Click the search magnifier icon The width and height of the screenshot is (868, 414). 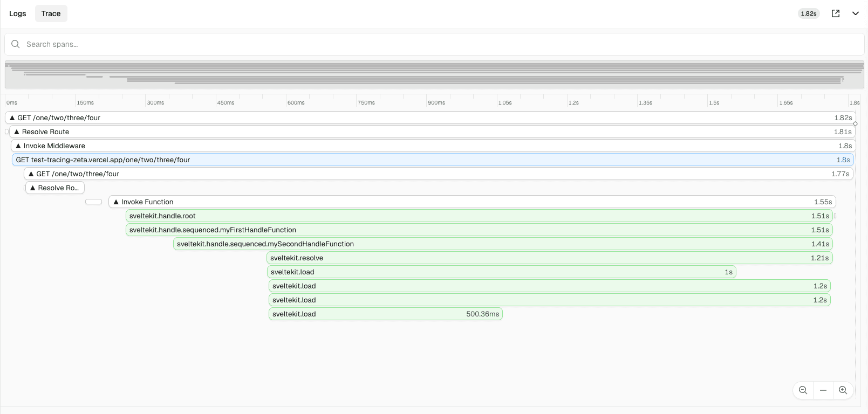tap(16, 44)
